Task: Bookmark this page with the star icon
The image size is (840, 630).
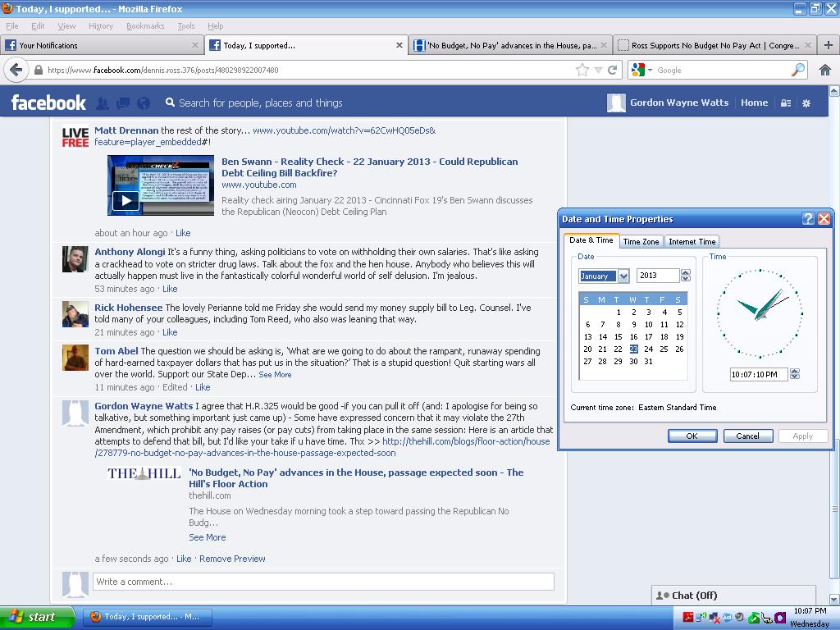Action: point(582,70)
